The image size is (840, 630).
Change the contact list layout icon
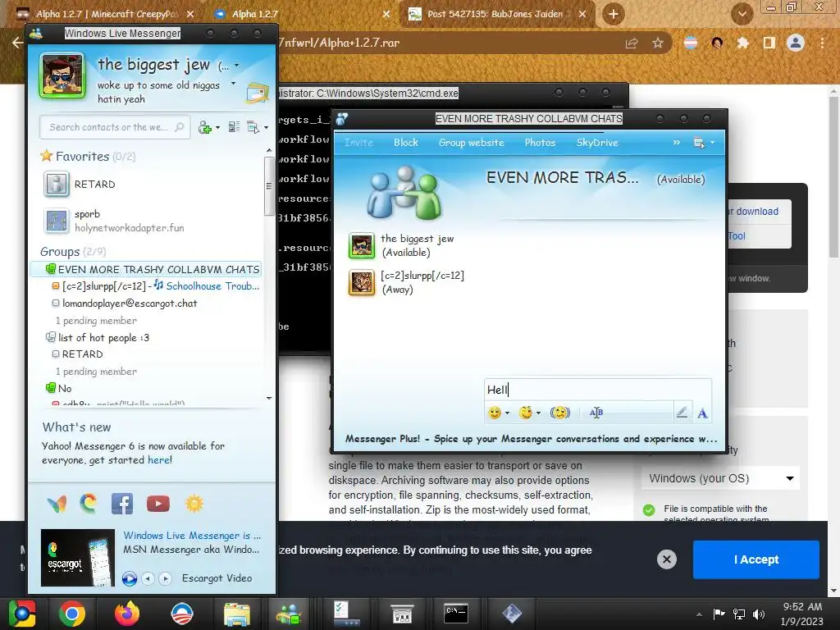(234, 127)
